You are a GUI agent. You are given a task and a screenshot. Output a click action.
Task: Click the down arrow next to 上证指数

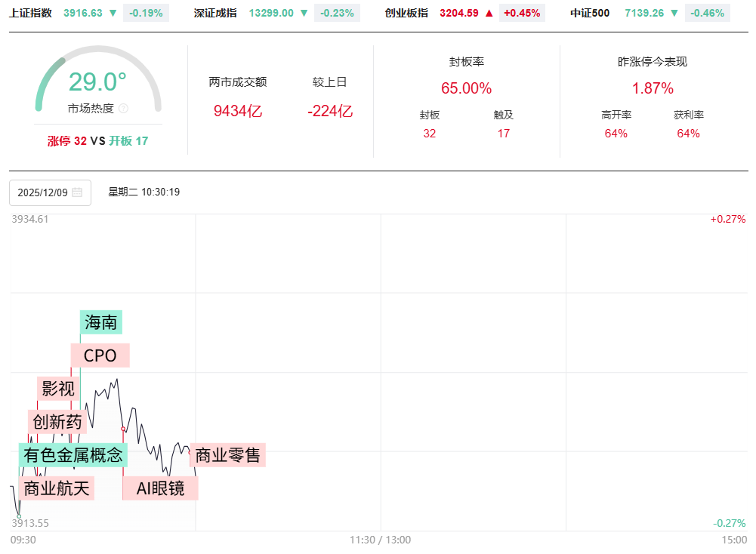pos(113,13)
